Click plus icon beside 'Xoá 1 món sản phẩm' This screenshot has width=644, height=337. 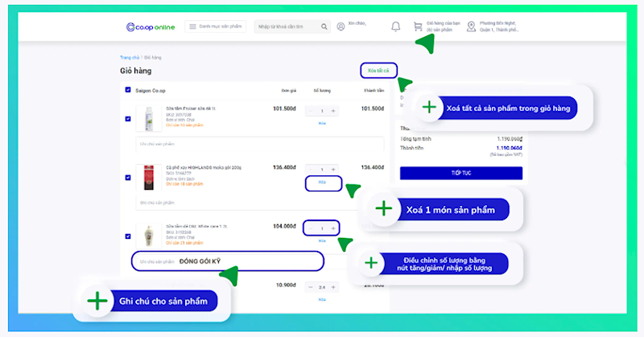pyautogui.click(x=384, y=209)
